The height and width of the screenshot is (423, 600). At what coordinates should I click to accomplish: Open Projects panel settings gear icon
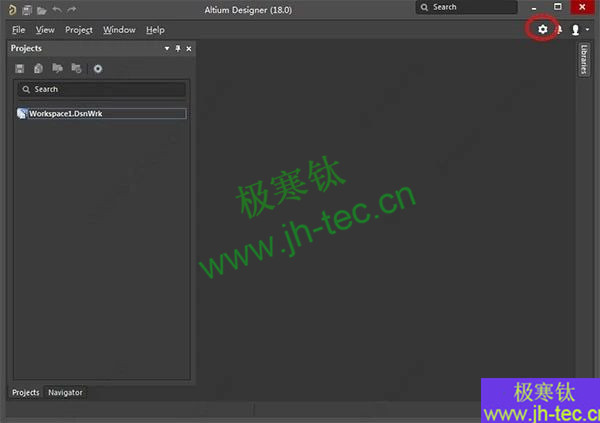pos(98,69)
